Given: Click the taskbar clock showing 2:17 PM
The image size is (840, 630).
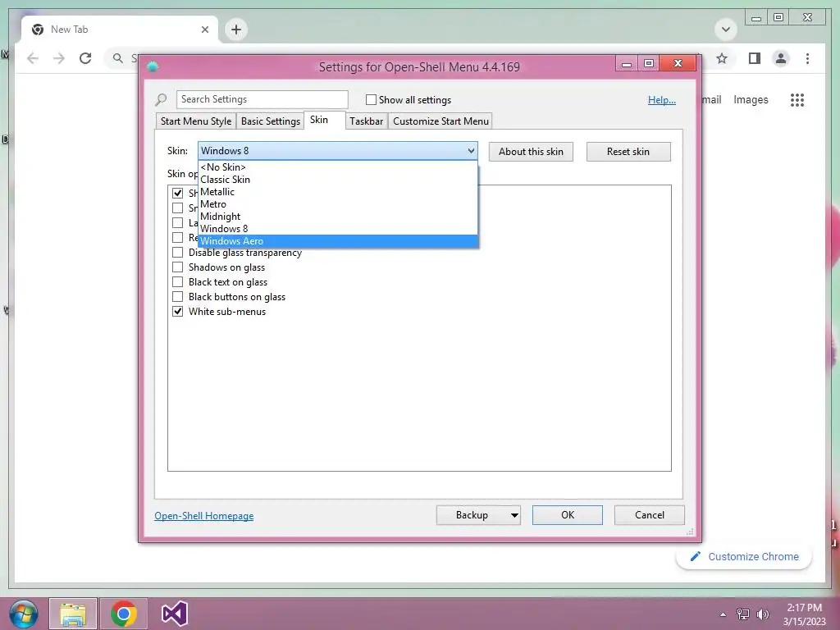Looking at the screenshot, I should 804,614.
